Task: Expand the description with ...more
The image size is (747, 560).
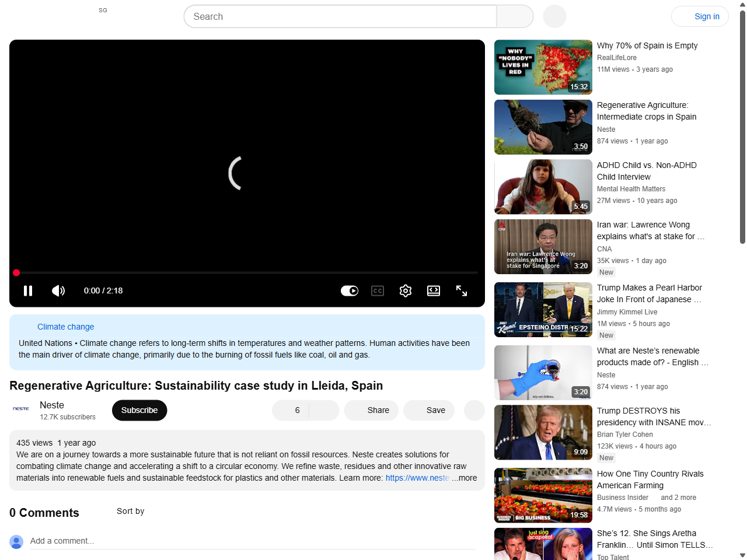Action: click(465, 478)
